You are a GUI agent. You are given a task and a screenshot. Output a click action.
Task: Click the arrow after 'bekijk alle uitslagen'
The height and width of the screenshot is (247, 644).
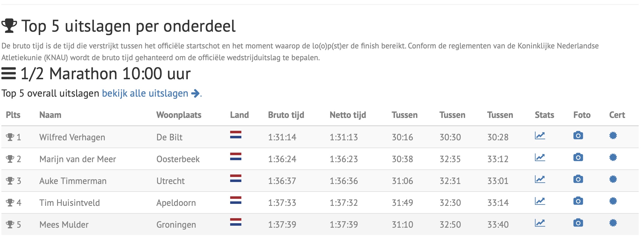(x=195, y=94)
